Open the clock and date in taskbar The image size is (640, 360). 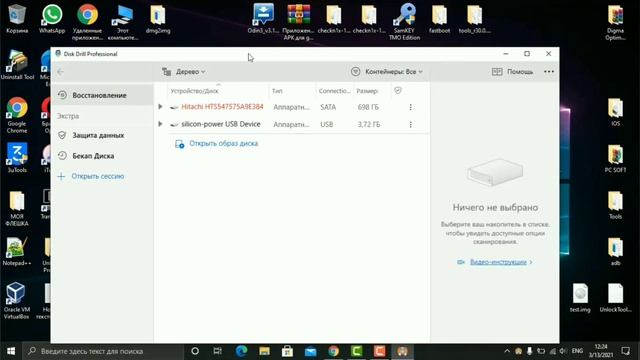pyautogui.click(x=601, y=351)
